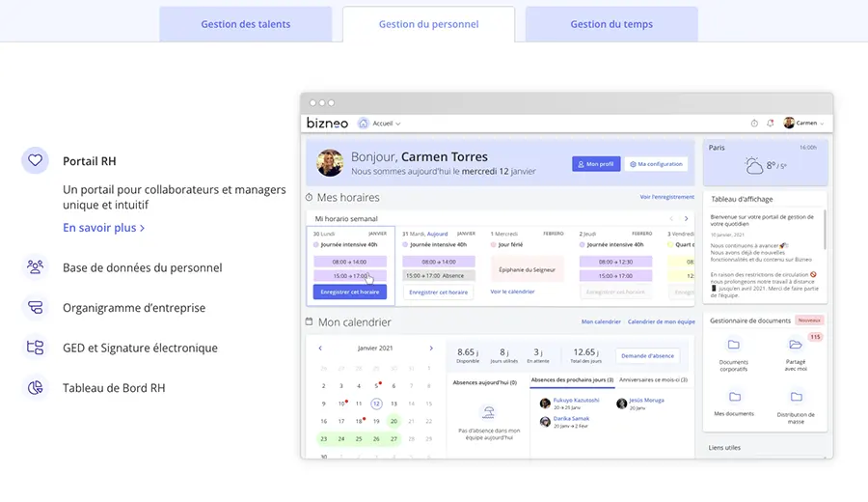Viewport: 868px width, 502px height.
Task: Select day 20 in calendar
Action: coord(393,421)
